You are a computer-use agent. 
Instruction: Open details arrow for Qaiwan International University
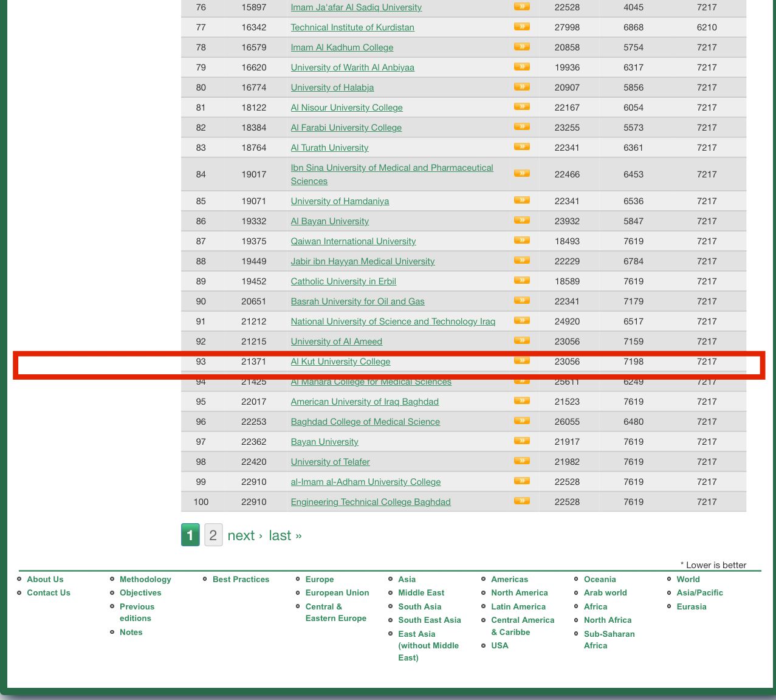[x=521, y=241]
